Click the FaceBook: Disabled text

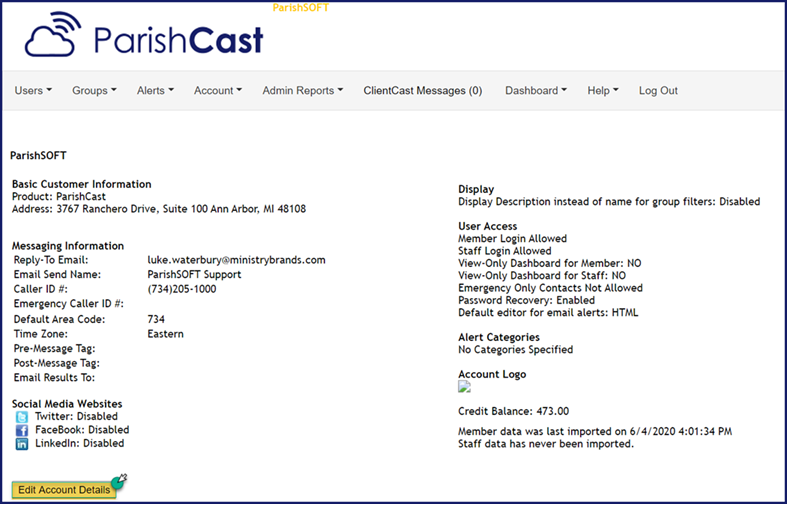82,430
